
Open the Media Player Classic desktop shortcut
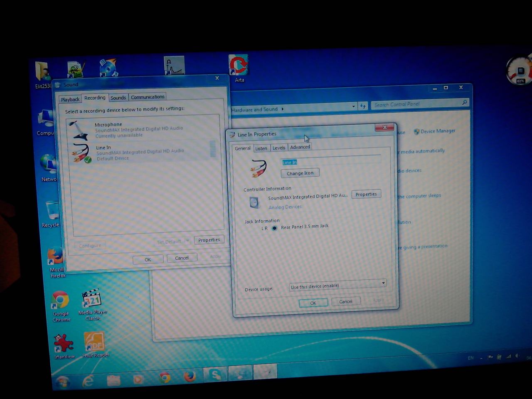92,305
